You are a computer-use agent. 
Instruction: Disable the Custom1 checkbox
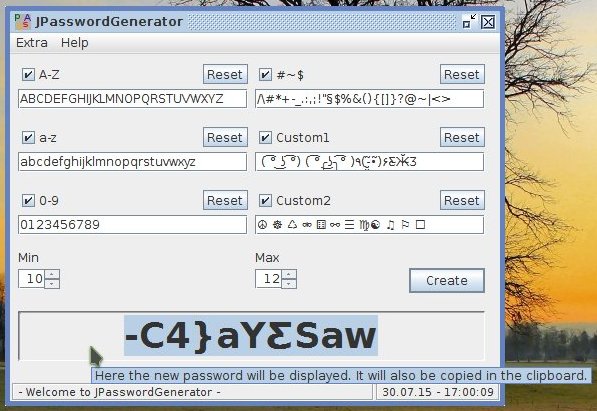[x=265, y=137]
